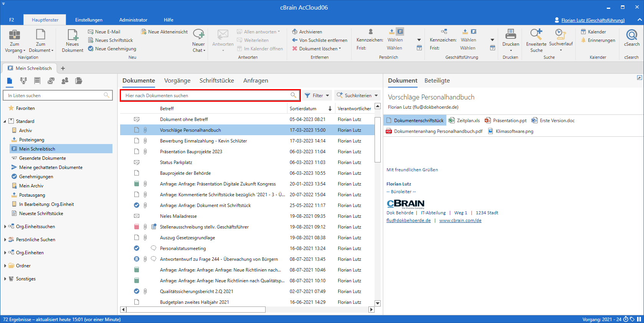This screenshot has width=644, height=323.
Task: Click the In Listen suchen field
Action: (58, 95)
